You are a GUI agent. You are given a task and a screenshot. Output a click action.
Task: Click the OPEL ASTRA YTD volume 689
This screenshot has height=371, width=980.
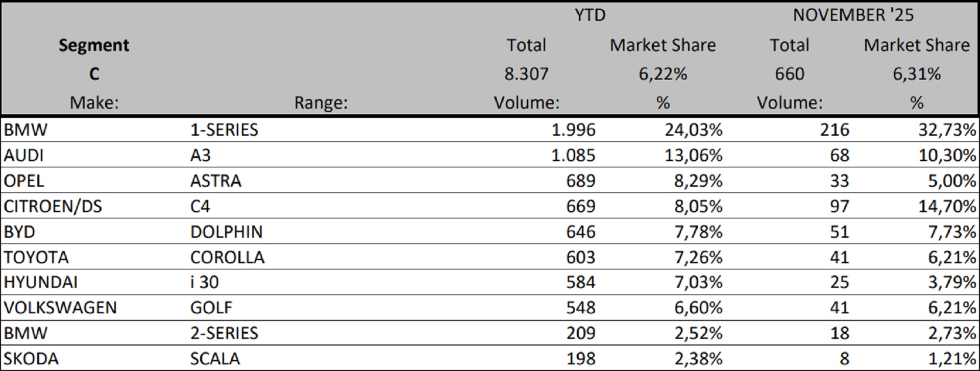tap(580, 181)
